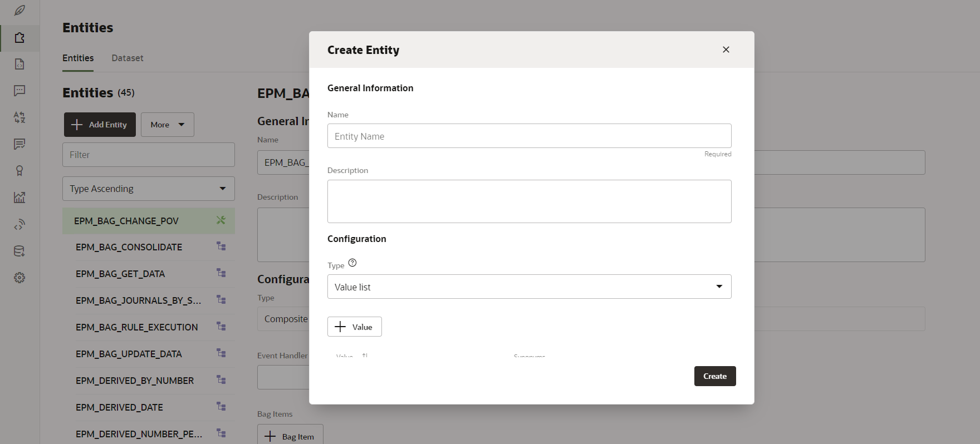980x444 pixels.
Task: Click the plus Value button
Action: pyautogui.click(x=354, y=327)
